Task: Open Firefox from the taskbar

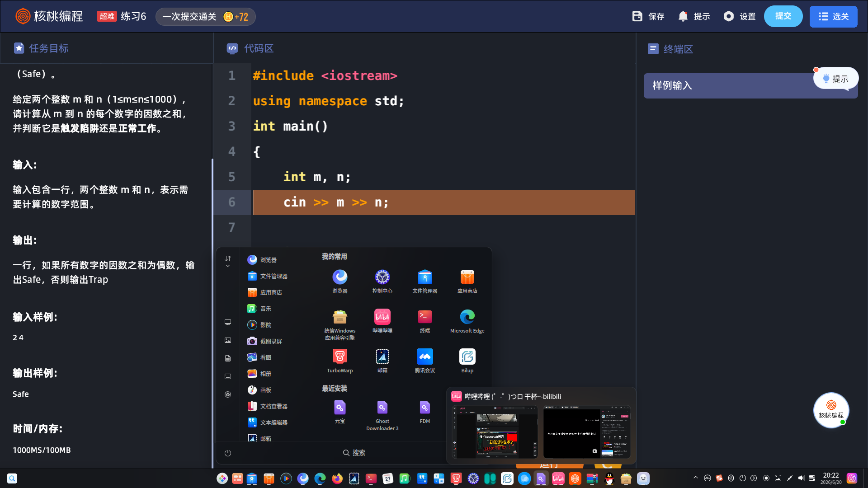Action: coord(337,479)
